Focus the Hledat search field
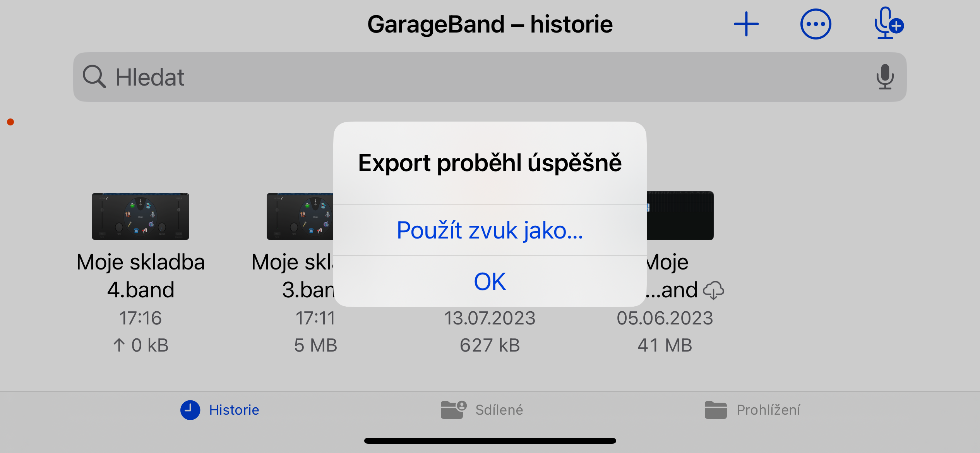980x453 pixels. coord(490,77)
